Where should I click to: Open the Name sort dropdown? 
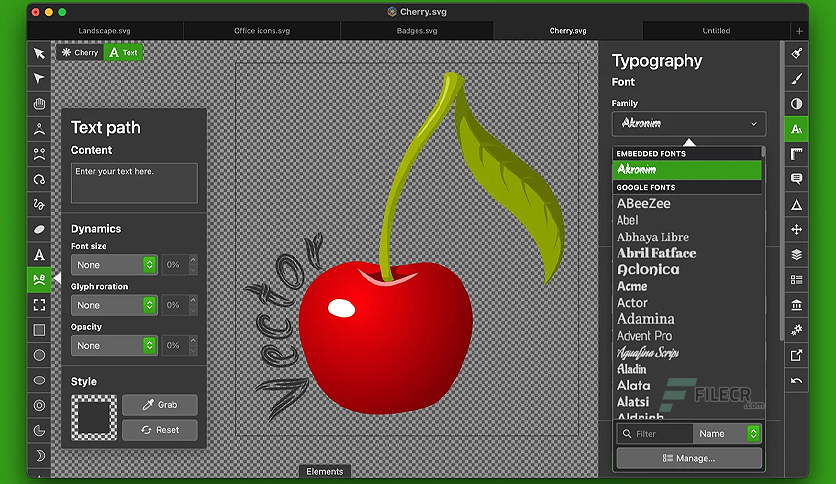pos(726,434)
